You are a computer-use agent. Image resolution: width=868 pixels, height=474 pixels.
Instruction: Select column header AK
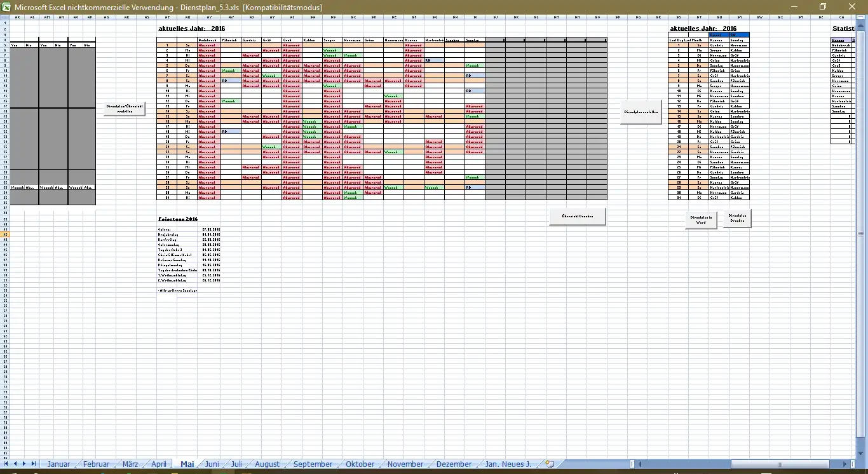(18, 17)
